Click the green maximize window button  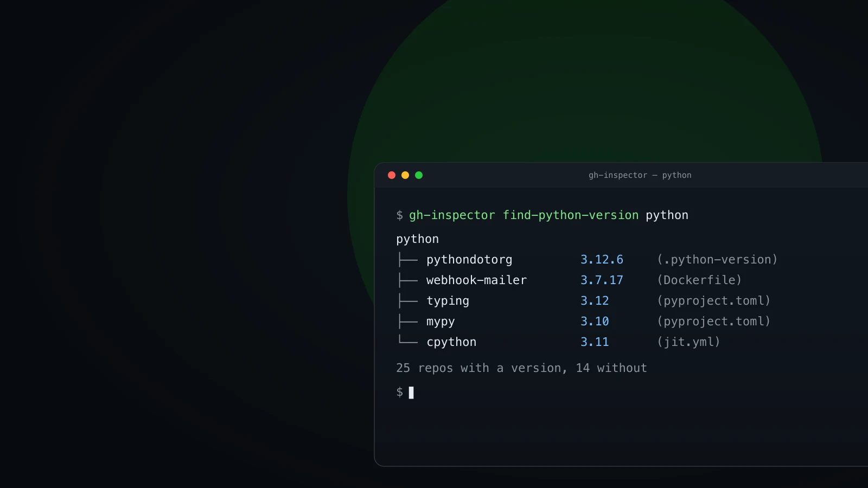pos(419,175)
